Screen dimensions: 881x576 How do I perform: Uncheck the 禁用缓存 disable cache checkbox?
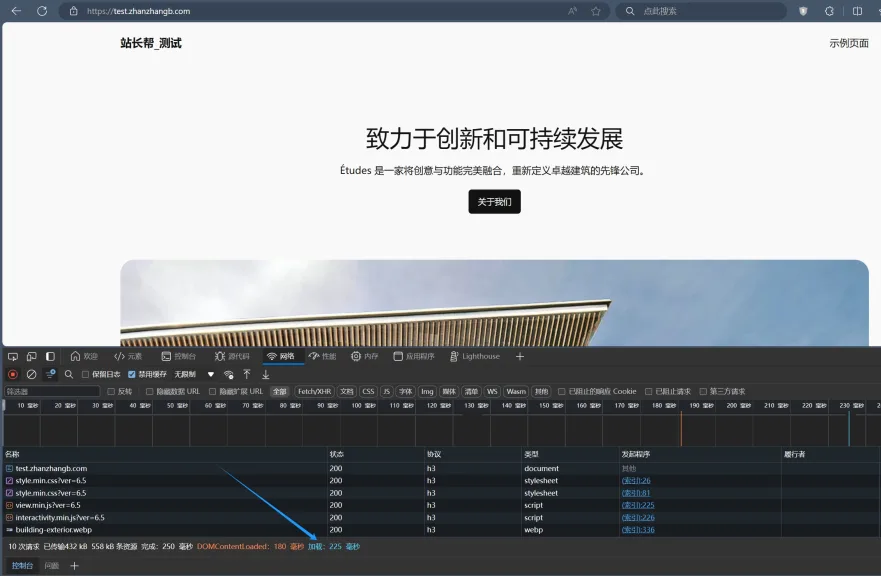(130, 375)
